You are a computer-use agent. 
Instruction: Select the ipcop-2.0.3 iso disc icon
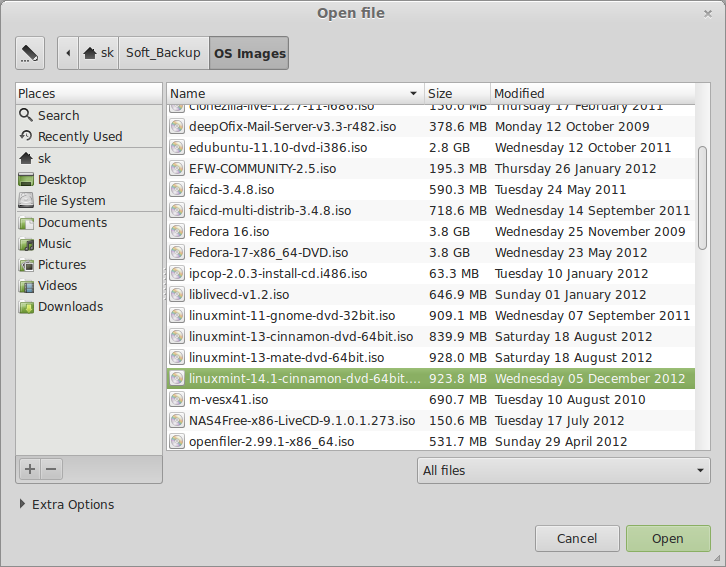[176, 274]
